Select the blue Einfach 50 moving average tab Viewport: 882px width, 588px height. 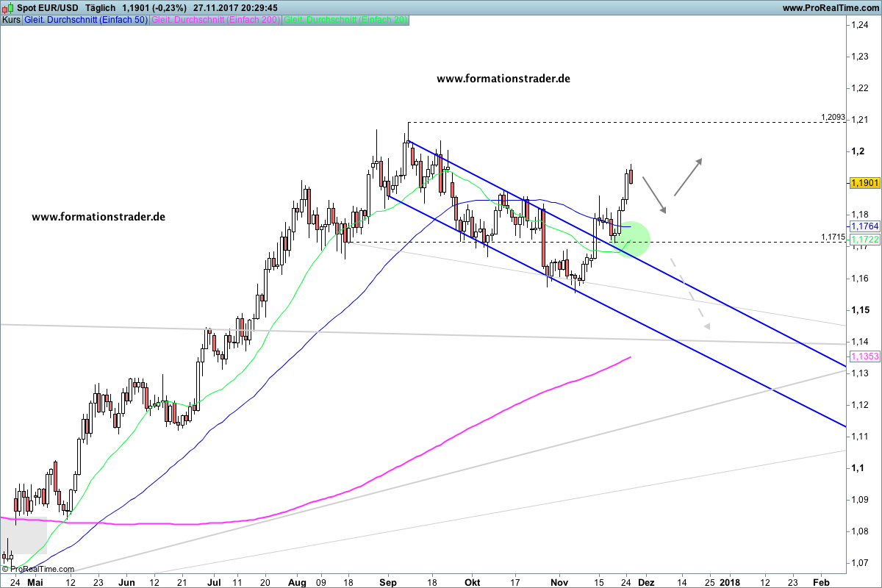pyautogui.click(x=86, y=20)
